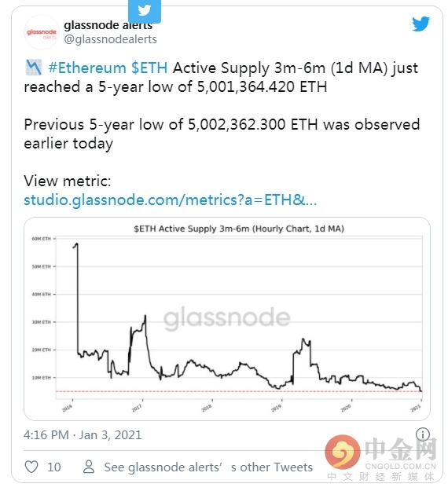Click the person icon beside See other Tweets
The image size is (448, 491).
pyautogui.click(x=89, y=467)
